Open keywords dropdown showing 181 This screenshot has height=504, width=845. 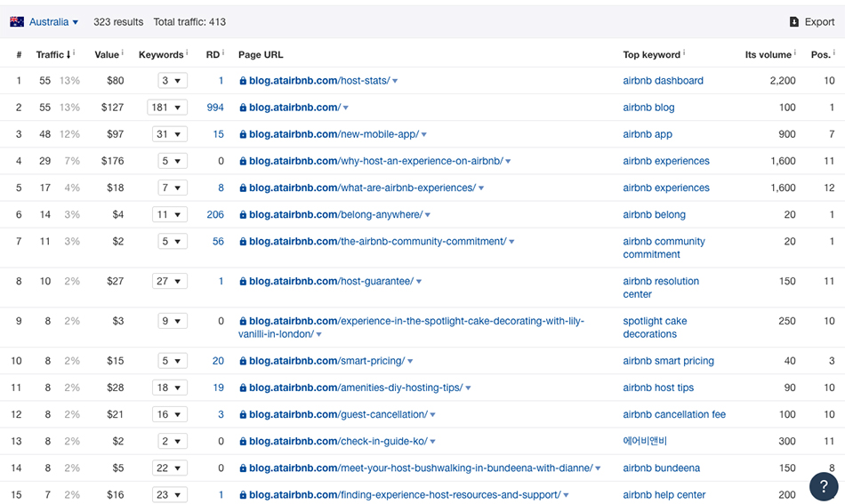tap(167, 108)
